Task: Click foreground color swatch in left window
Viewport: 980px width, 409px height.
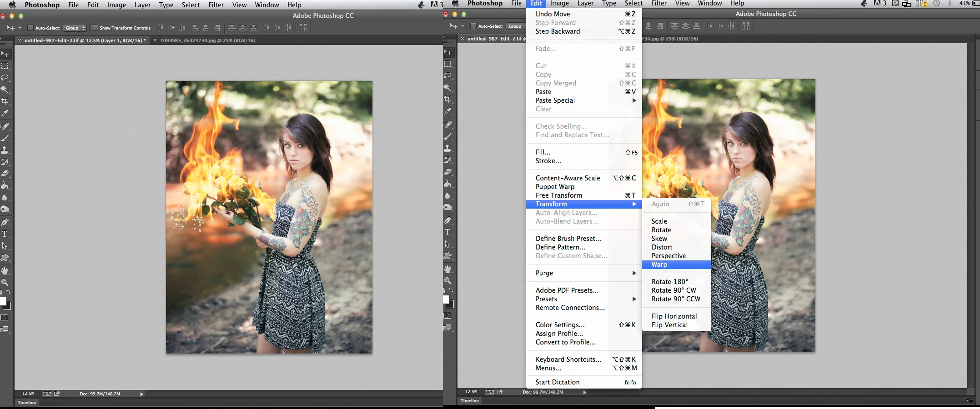Action: click(2, 302)
